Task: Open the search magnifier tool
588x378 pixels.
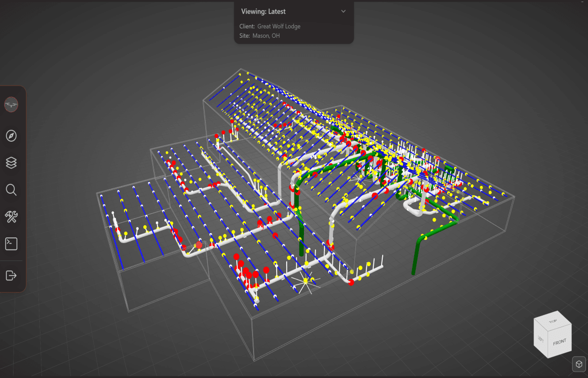Action: point(11,190)
